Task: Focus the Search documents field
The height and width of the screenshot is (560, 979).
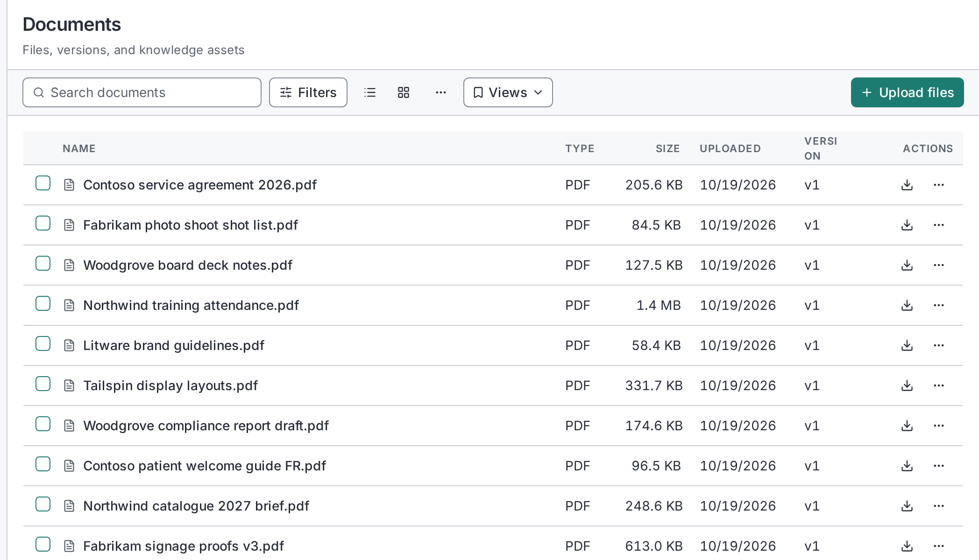Action: pos(142,92)
